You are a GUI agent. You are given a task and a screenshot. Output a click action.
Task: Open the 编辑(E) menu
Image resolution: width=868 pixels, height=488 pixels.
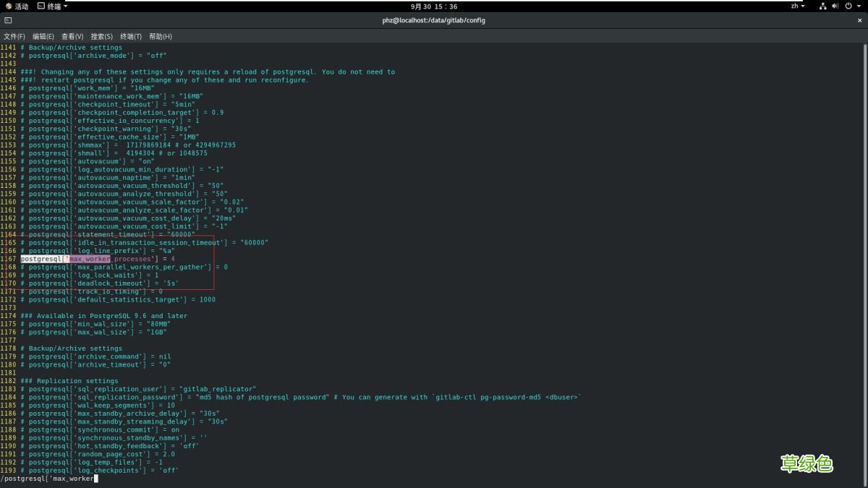pos(43,36)
